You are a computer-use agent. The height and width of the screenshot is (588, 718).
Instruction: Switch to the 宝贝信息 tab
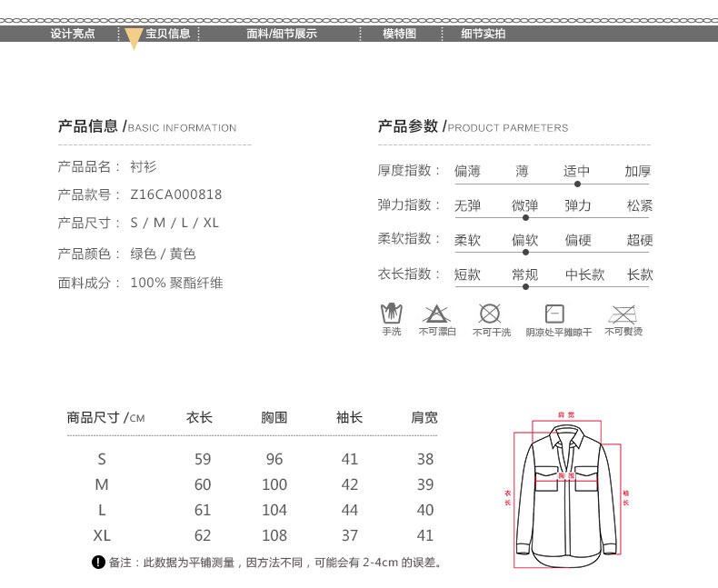[x=168, y=34]
